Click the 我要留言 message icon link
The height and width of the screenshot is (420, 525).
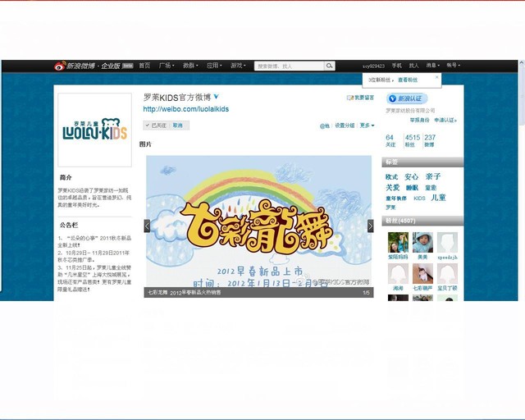[x=361, y=98]
